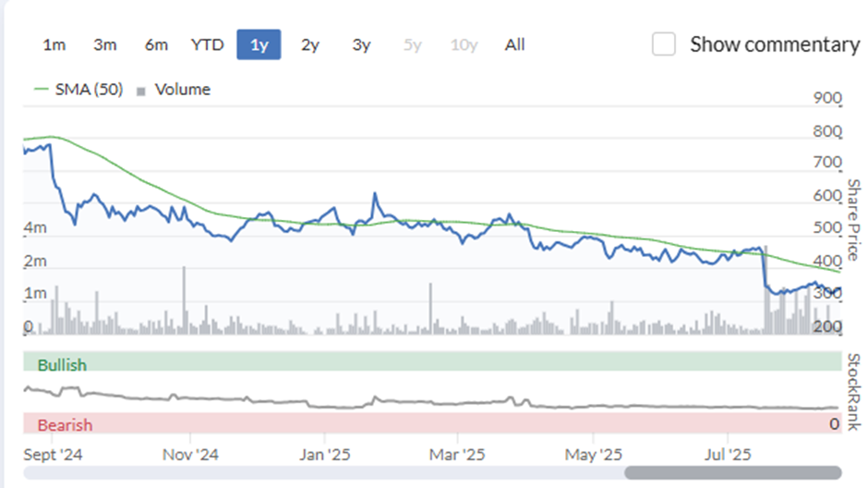The height and width of the screenshot is (488, 868).
Task: Switch chart to 6m range
Action: click(156, 45)
